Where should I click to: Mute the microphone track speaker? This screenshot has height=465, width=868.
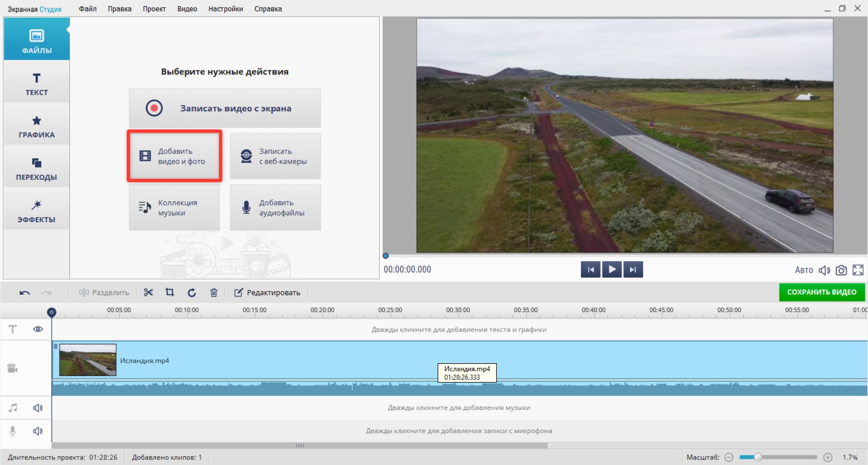[x=38, y=431]
